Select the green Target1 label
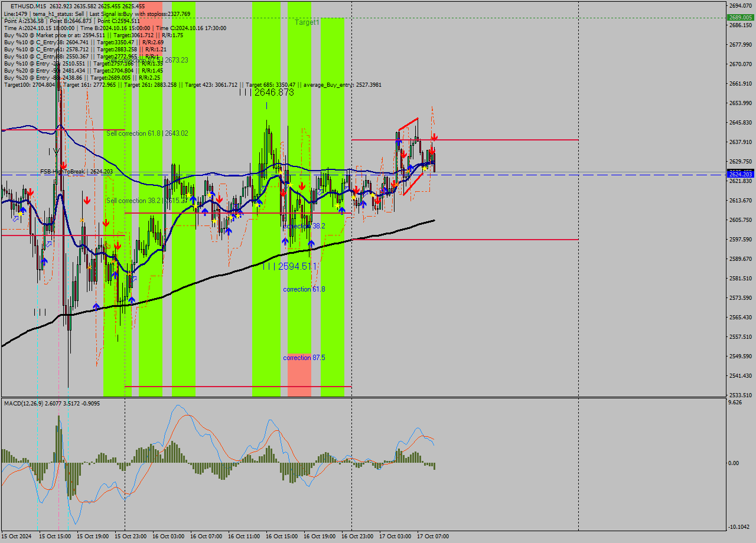 click(307, 22)
